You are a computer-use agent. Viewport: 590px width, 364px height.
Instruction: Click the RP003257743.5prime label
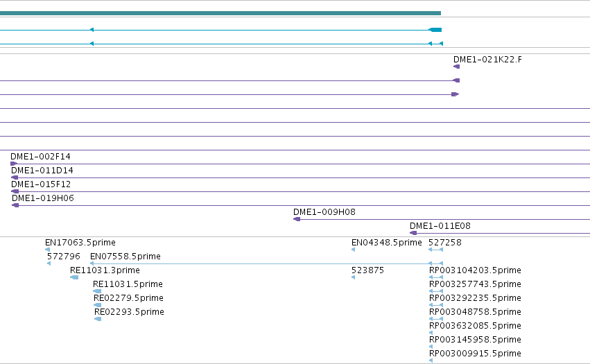[x=475, y=284]
